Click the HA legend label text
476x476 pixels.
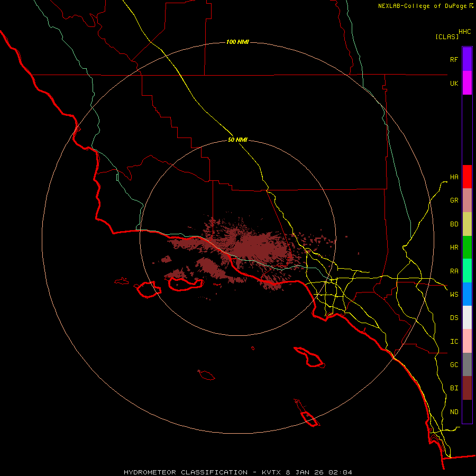click(454, 177)
